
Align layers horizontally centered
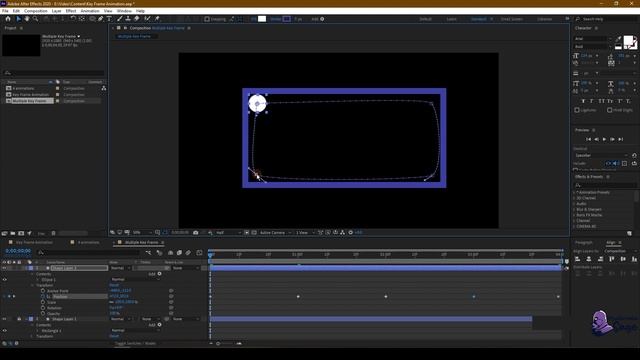[x=589, y=259]
